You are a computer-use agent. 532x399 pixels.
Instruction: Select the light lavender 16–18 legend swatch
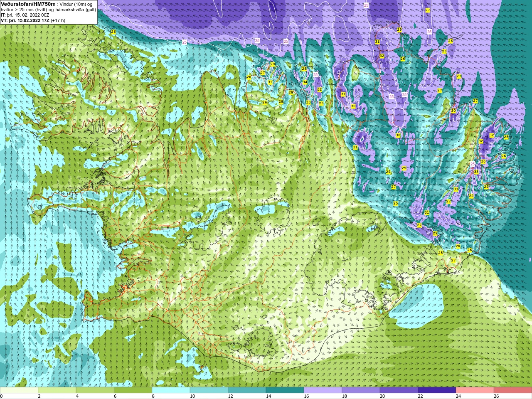(323, 390)
